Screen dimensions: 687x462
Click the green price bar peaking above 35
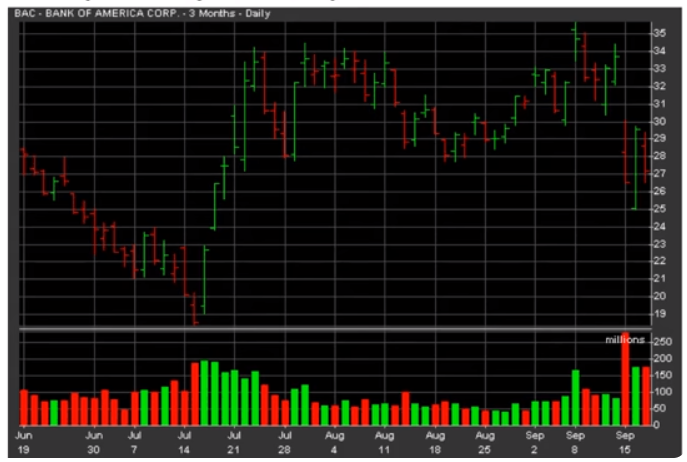click(576, 42)
